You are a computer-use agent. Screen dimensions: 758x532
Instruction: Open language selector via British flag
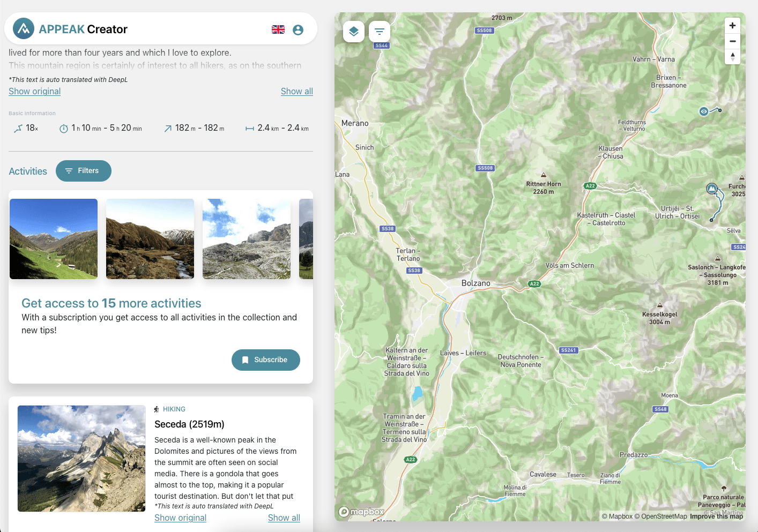tap(278, 29)
